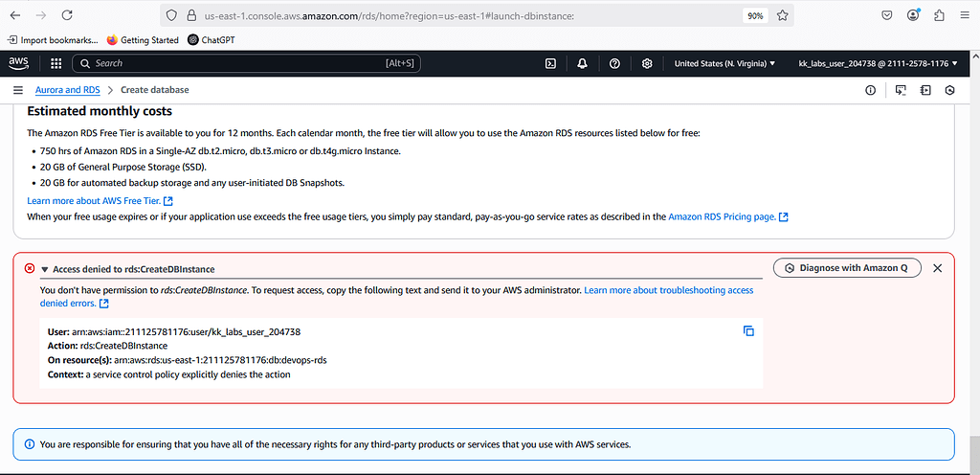The width and height of the screenshot is (980, 475).
Task: Open the Getting Started bookmark
Action: (x=143, y=40)
